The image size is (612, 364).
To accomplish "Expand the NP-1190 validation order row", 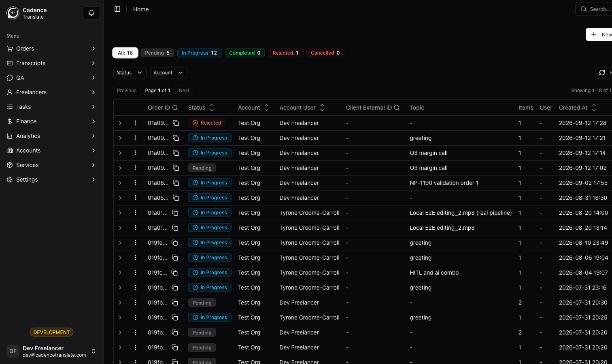I will coord(120,183).
